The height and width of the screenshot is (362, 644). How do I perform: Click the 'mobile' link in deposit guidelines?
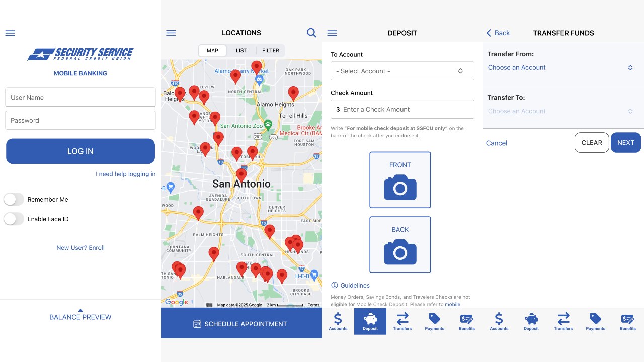452,304
